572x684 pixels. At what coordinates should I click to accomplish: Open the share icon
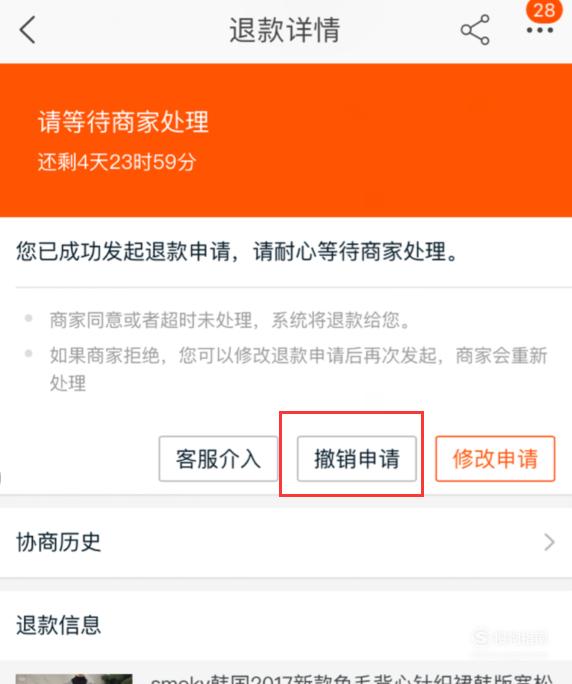click(x=475, y=30)
